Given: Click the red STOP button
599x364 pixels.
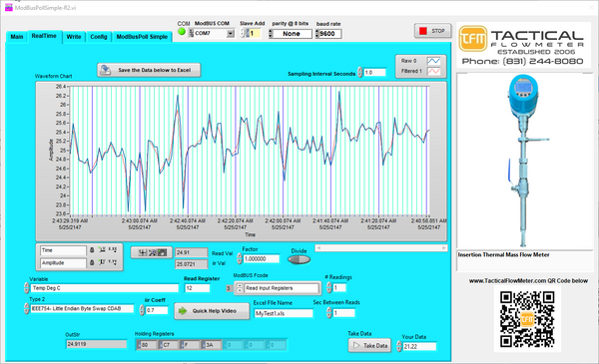Looking at the screenshot, I should click(432, 31).
